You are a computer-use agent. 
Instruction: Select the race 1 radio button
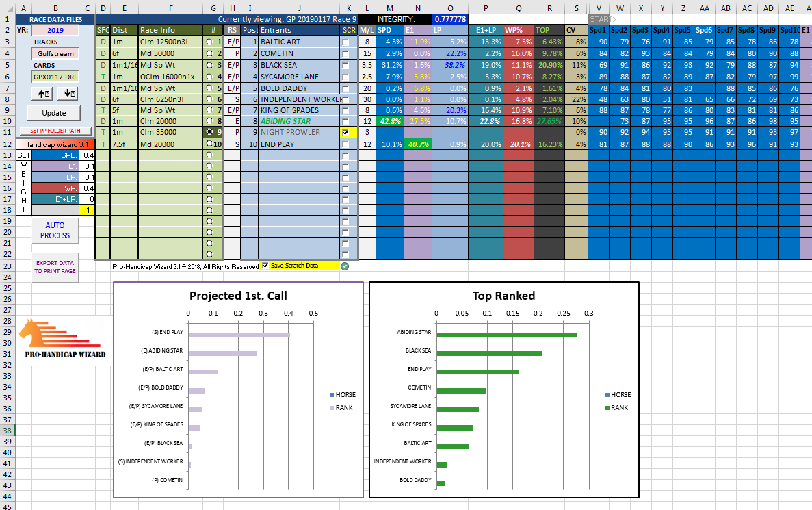pyautogui.click(x=209, y=42)
